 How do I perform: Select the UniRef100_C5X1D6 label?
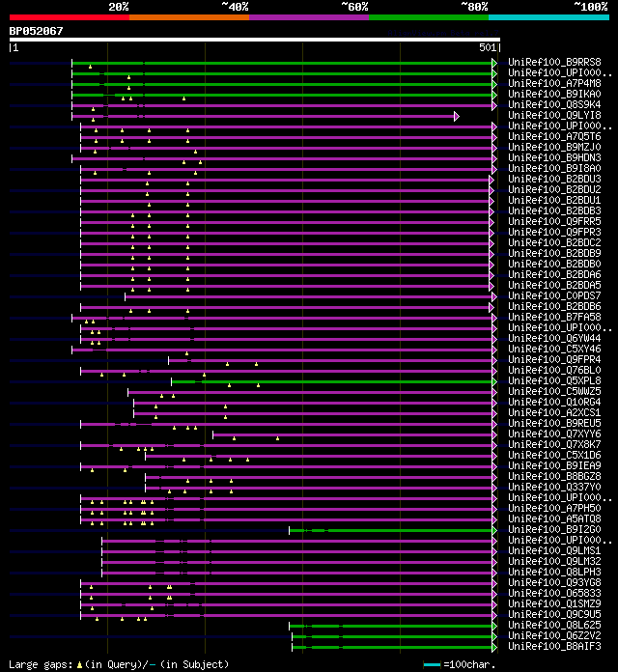click(x=554, y=455)
